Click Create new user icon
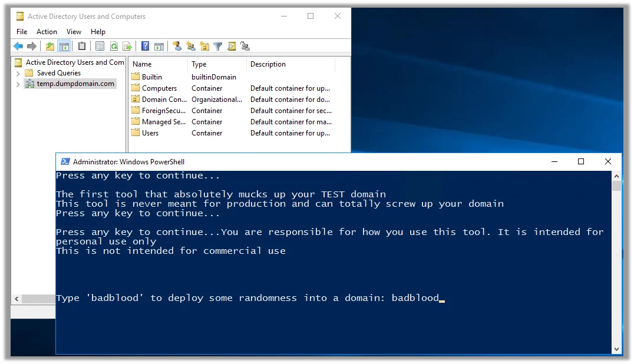 (177, 47)
